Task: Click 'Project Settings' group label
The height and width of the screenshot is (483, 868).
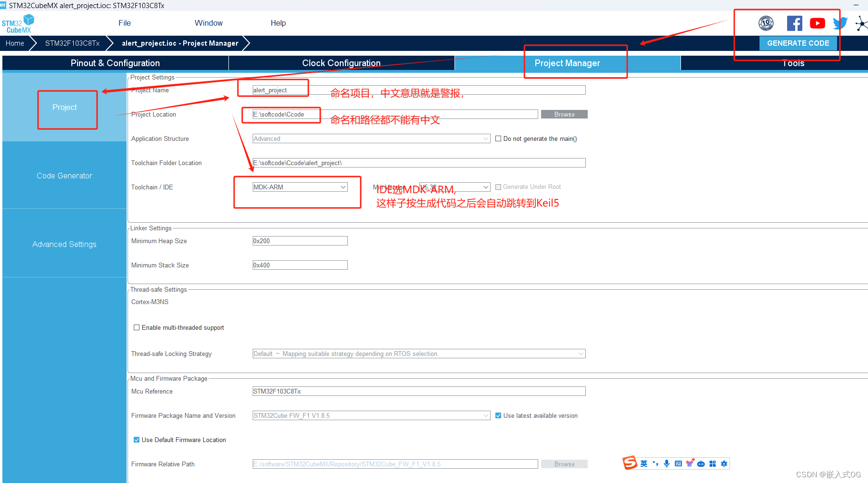Action: tap(152, 77)
